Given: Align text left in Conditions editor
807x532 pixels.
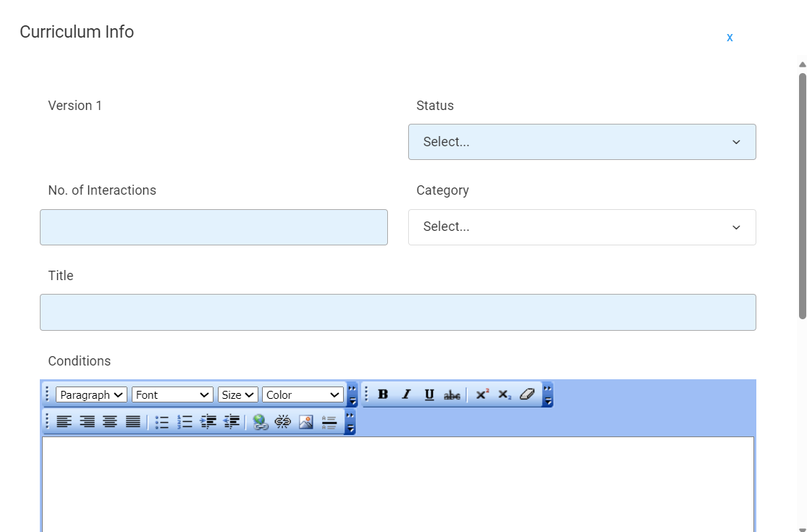Looking at the screenshot, I should coord(64,422).
